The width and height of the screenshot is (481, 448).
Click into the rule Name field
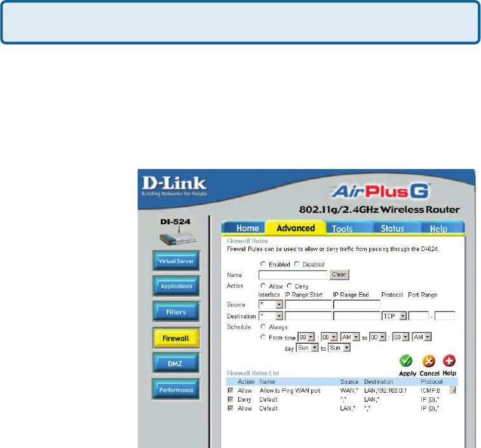click(293, 275)
